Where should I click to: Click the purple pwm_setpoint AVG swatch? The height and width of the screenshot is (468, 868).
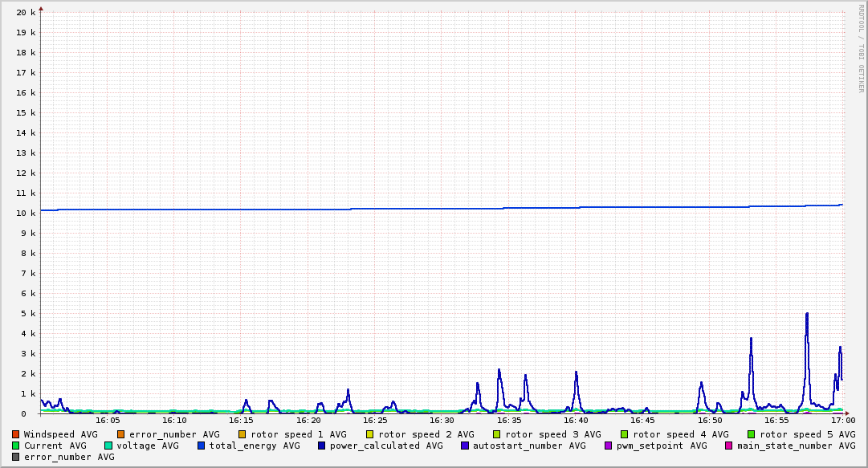[x=608, y=446]
